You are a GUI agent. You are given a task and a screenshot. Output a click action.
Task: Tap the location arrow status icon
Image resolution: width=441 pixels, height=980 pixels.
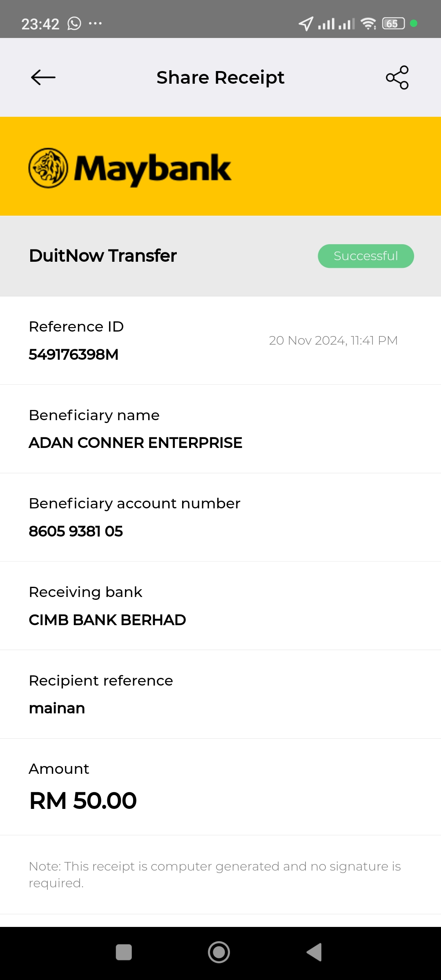tap(306, 24)
